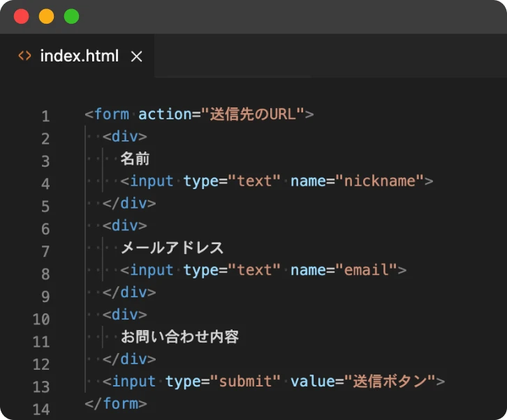507x420 pixels.
Task: Select the index.html tab
Action: pyautogui.click(x=78, y=57)
